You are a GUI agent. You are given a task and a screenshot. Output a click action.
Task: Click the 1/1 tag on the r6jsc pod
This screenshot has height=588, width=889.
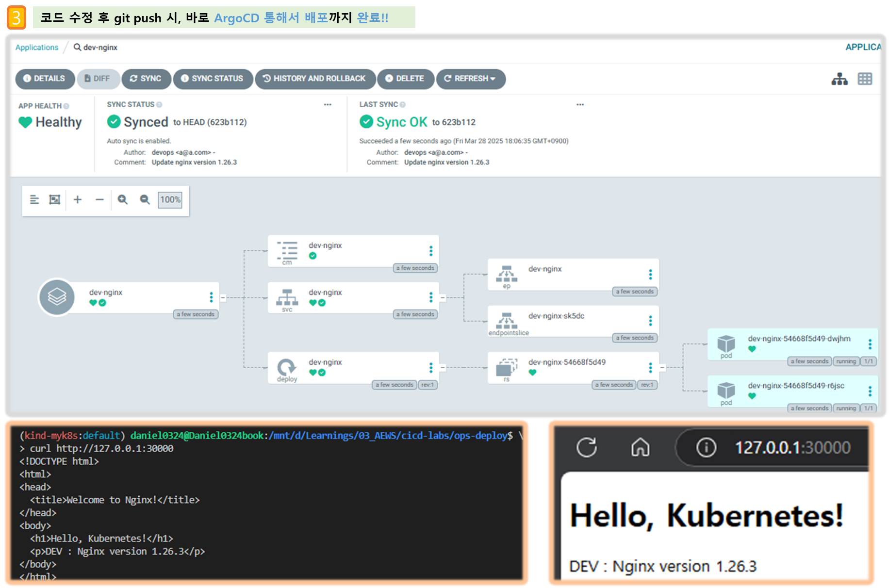pyautogui.click(x=869, y=408)
